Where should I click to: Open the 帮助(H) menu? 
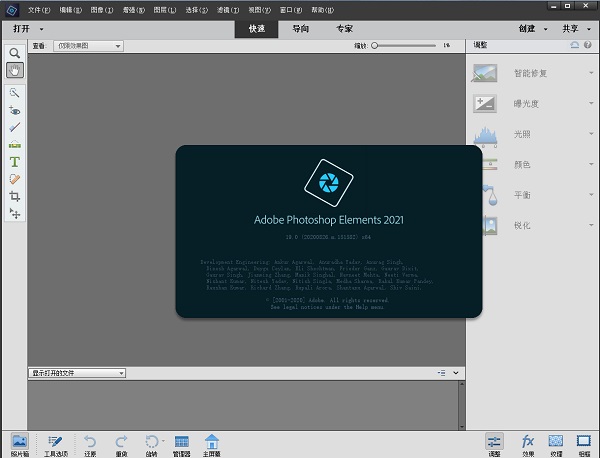323,10
